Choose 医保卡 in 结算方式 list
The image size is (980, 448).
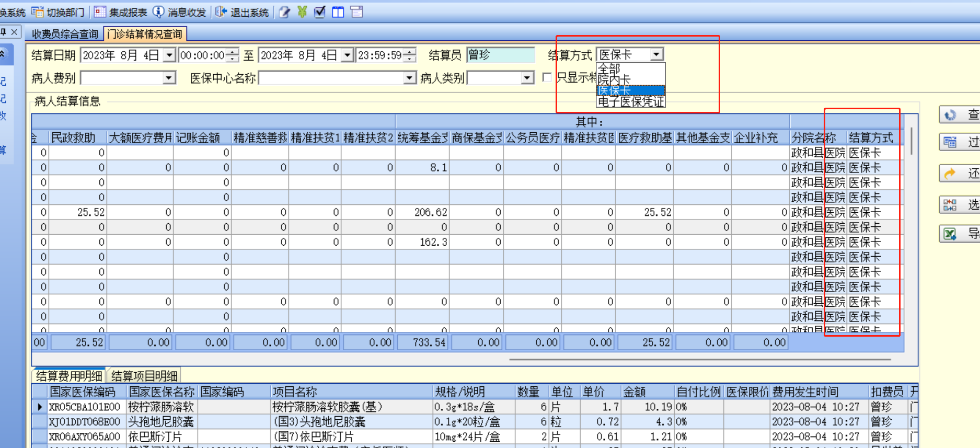[x=631, y=90]
